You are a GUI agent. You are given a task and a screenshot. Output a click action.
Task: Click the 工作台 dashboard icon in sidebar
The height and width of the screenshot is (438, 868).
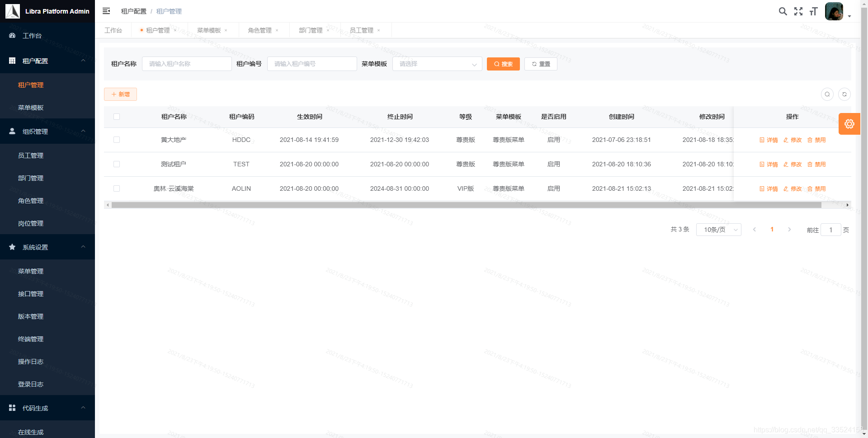12,35
